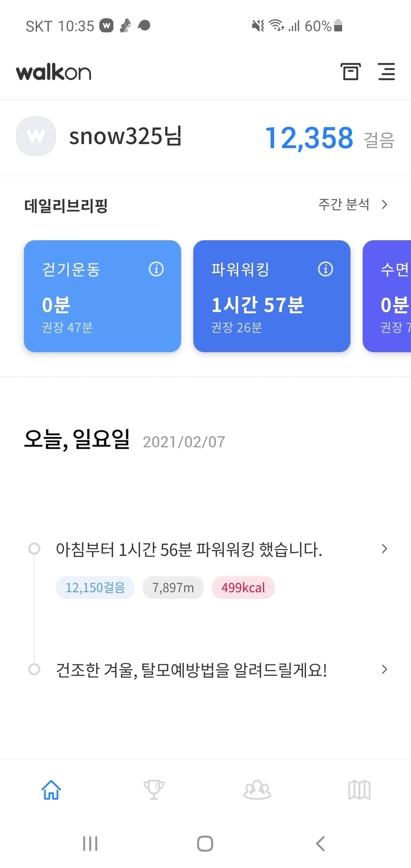This screenshot has height=868, width=411.
Task: Expand the 파워워킹 activity entry chevron
Action: tap(384, 548)
